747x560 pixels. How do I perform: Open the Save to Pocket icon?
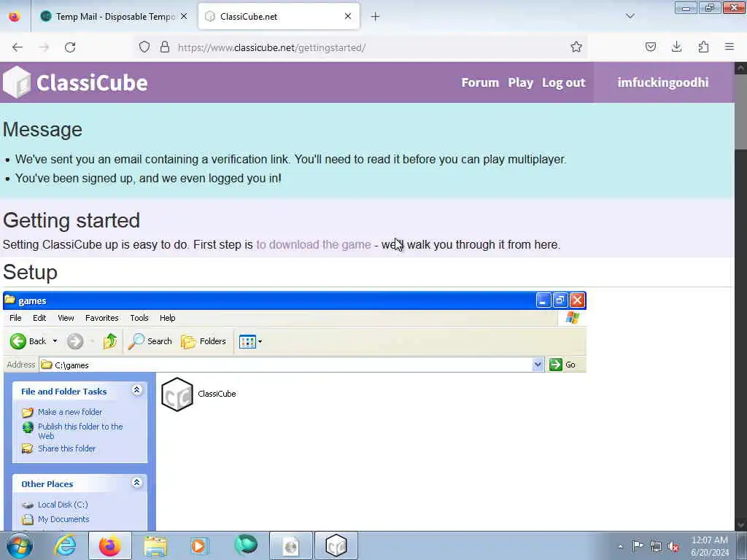pyautogui.click(x=650, y=47)
